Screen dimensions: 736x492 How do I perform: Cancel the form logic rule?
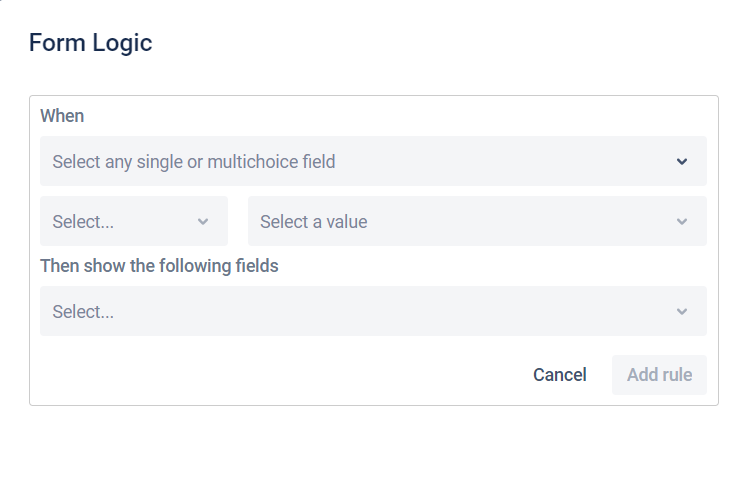click(x=560, y=375)
